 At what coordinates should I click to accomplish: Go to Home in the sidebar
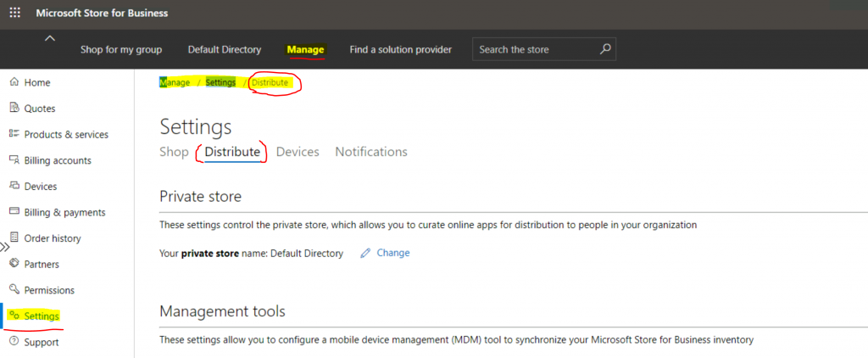click(x=37, y=82)
